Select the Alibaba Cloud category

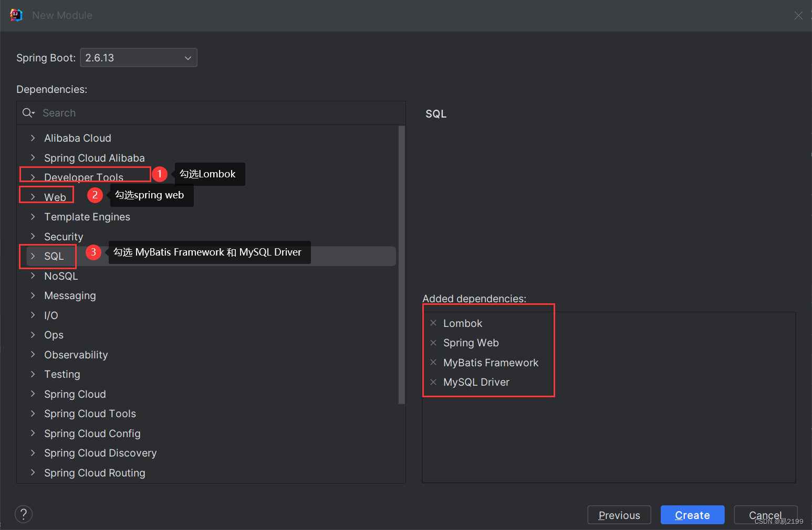tap(78, 138)
